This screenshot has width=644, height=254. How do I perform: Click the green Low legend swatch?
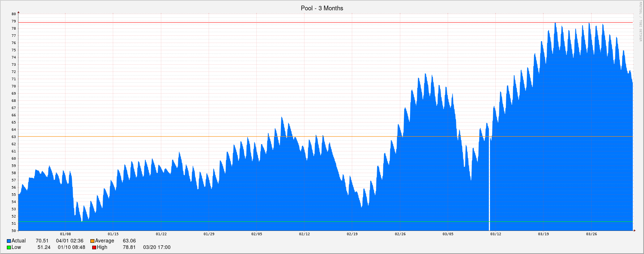pyautogui.click(x=9, y=247)
